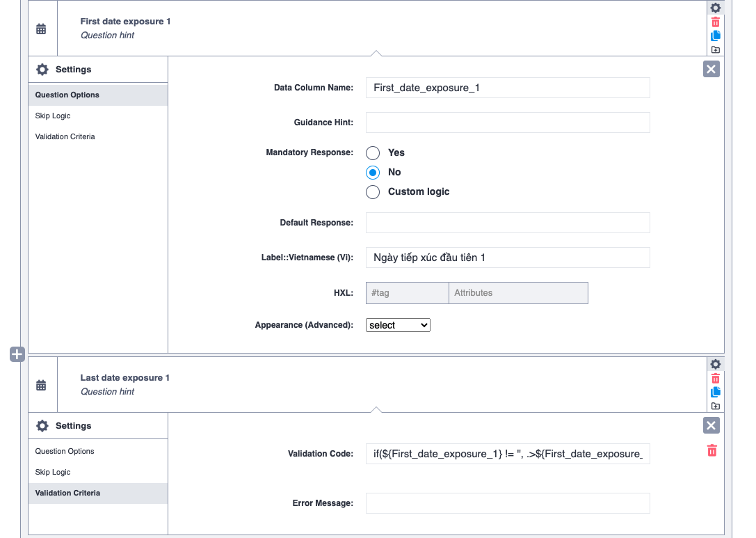Close the Last date exposure settings panel
Viewport: 756px width, 538px height.
[711, 425]
